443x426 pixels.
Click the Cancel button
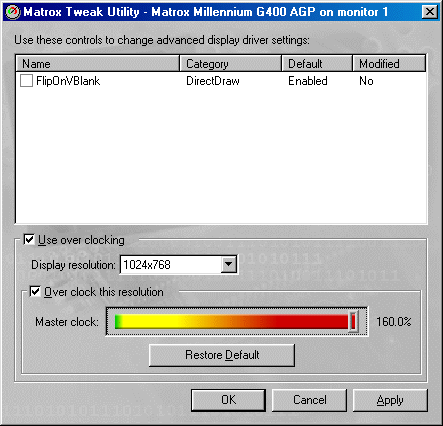click(x=309, y=400)
